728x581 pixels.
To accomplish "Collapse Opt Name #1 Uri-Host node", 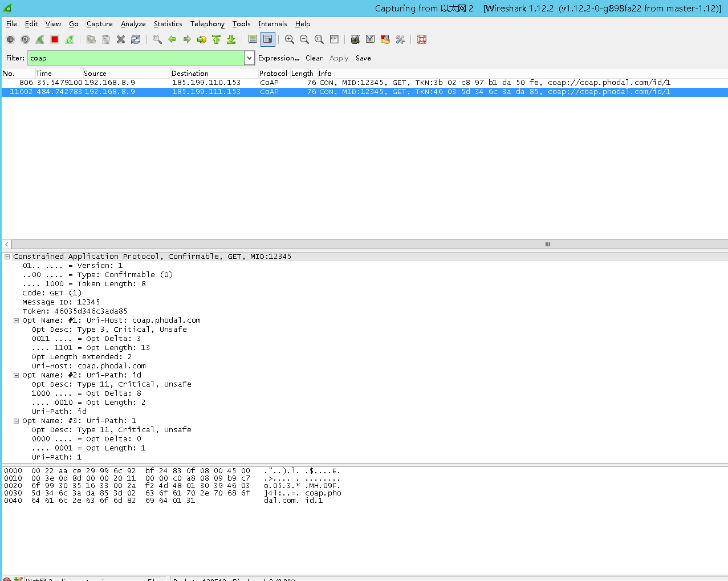I will pyautogui.click(x=16, y=320).
